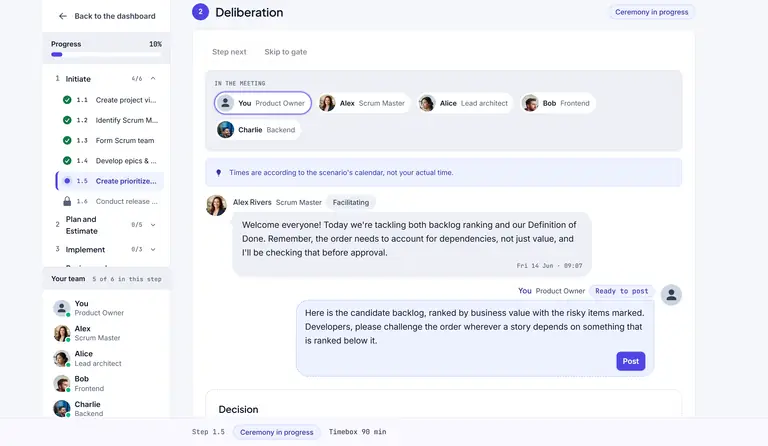Click Alex Rivers avatar in the chat
The width and height of the screenshot is (768, 446).
pos(216,205)
